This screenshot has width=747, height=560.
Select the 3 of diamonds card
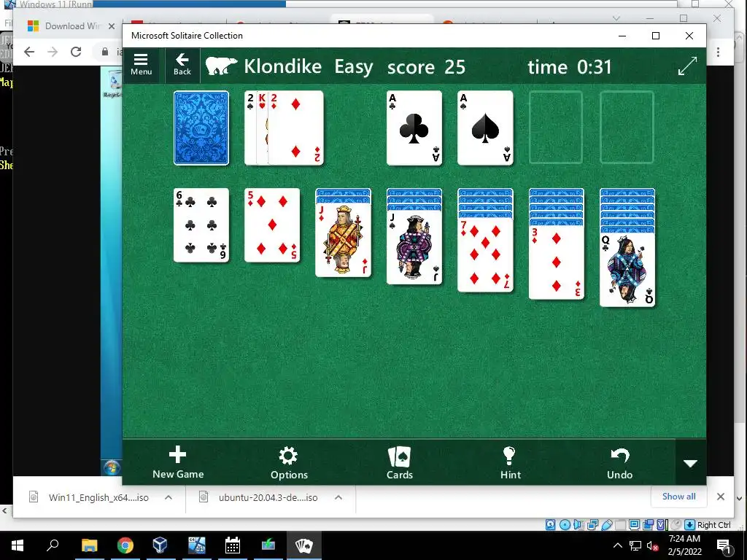click(556, 262)
